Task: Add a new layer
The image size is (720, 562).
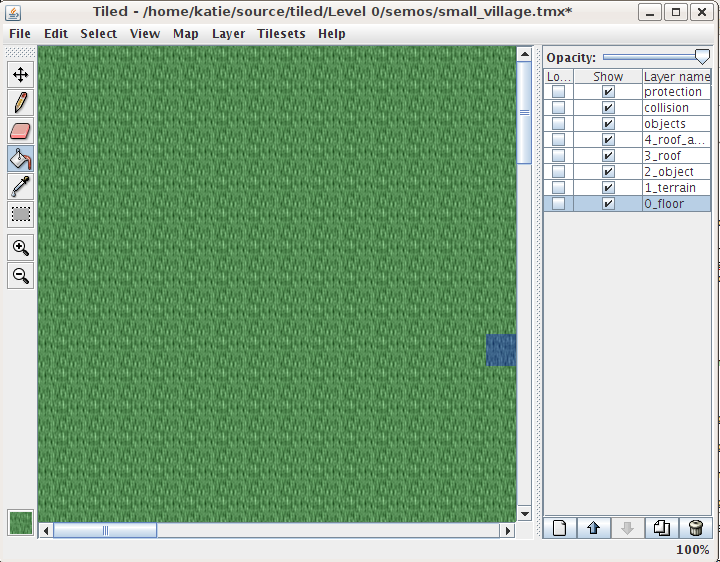Action: point(559,528)
